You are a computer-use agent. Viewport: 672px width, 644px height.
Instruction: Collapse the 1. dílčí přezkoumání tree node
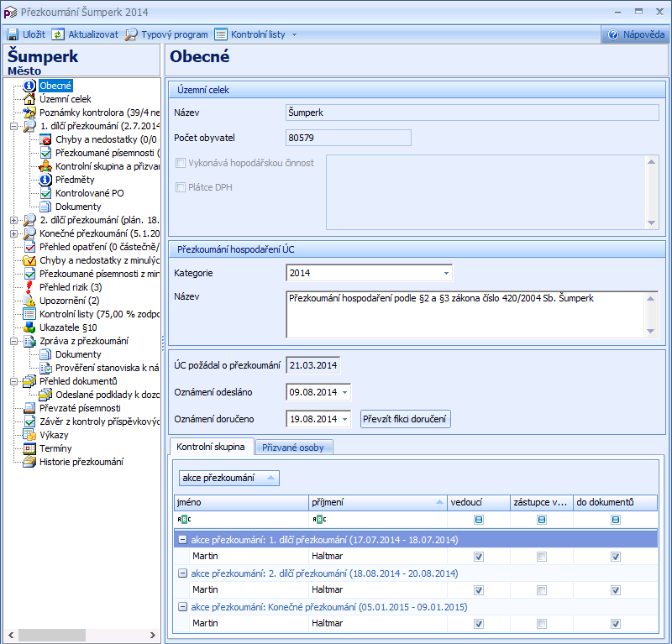click(x=13, y=127)
